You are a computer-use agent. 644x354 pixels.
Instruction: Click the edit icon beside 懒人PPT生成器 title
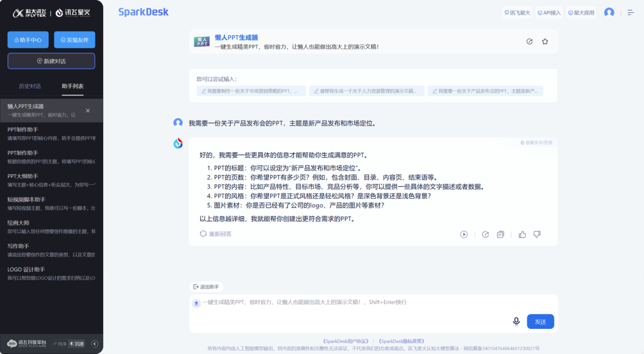(x=529, y=42)
